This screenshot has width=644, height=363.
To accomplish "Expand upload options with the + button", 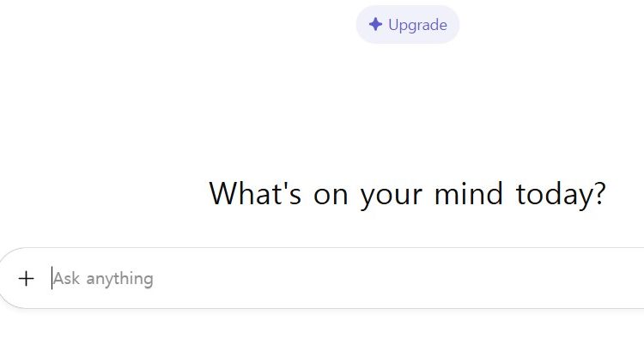I will pos(26,278).
